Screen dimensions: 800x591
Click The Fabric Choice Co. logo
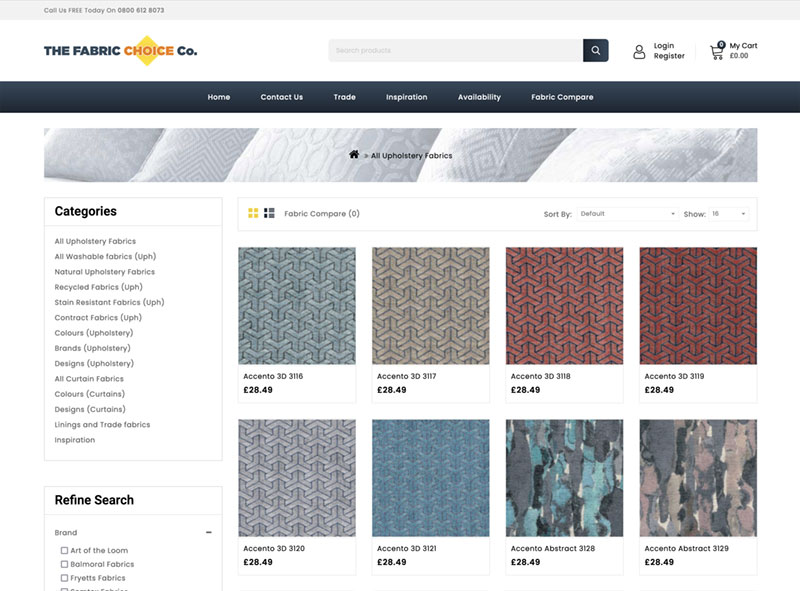click(120, 51)
